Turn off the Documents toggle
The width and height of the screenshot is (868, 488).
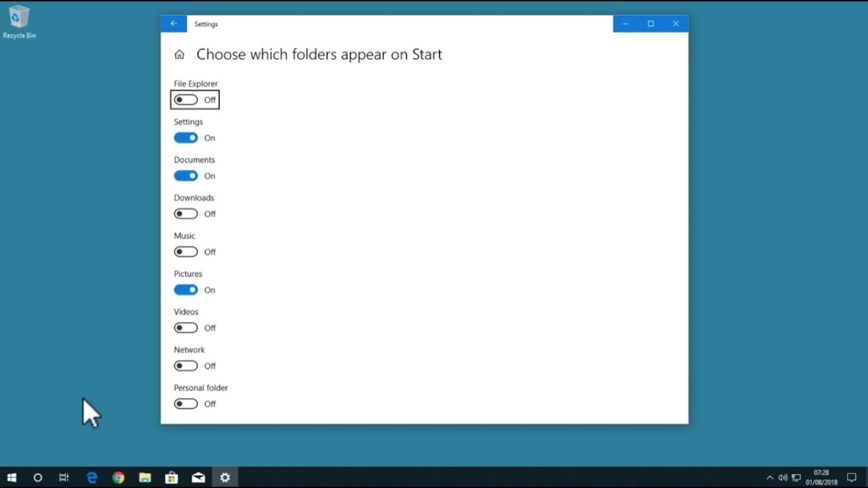[x=184, y=176]
